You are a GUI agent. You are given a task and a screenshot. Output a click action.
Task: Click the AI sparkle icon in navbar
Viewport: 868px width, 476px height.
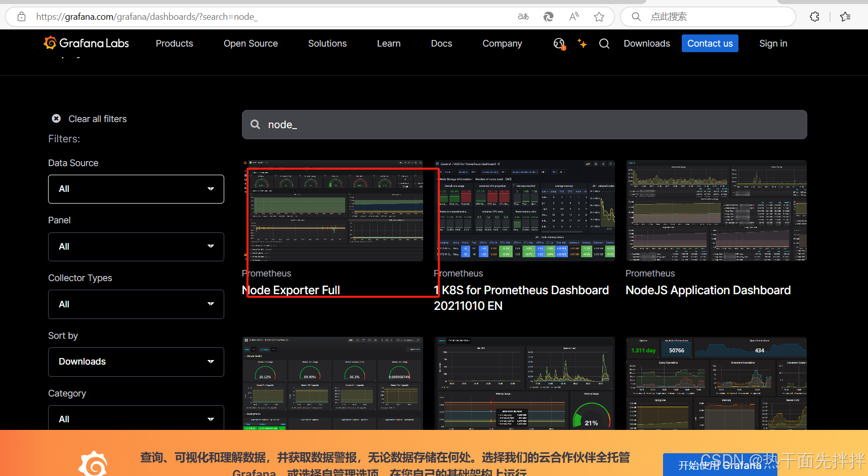click(582, 44)
